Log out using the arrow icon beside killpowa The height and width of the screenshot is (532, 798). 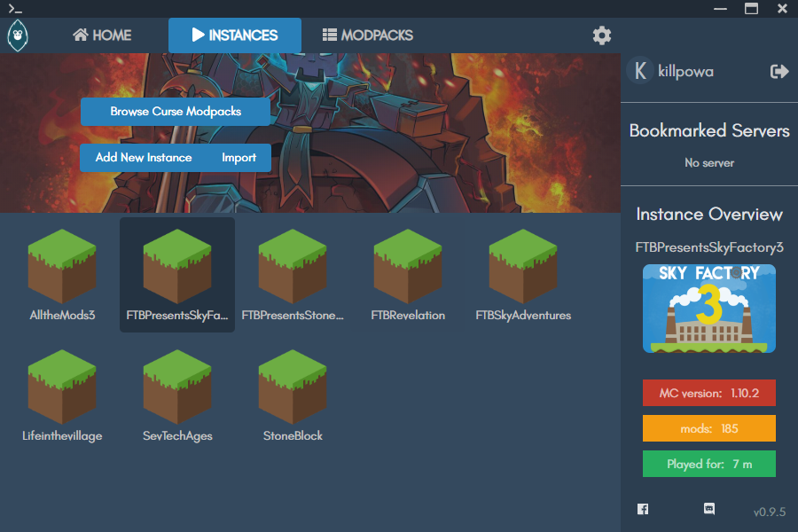click(779, 71)
